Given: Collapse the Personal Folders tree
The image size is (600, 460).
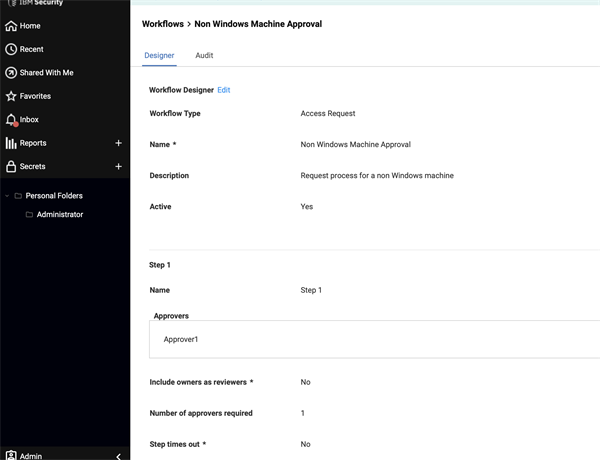Looking at the screenshot, I should 7,196.
